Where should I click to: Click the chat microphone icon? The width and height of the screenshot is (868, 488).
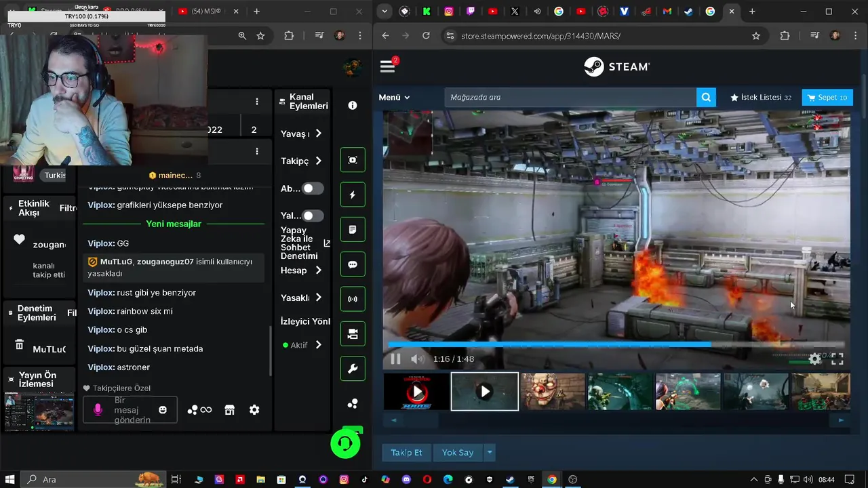click(x=98, y=410)
